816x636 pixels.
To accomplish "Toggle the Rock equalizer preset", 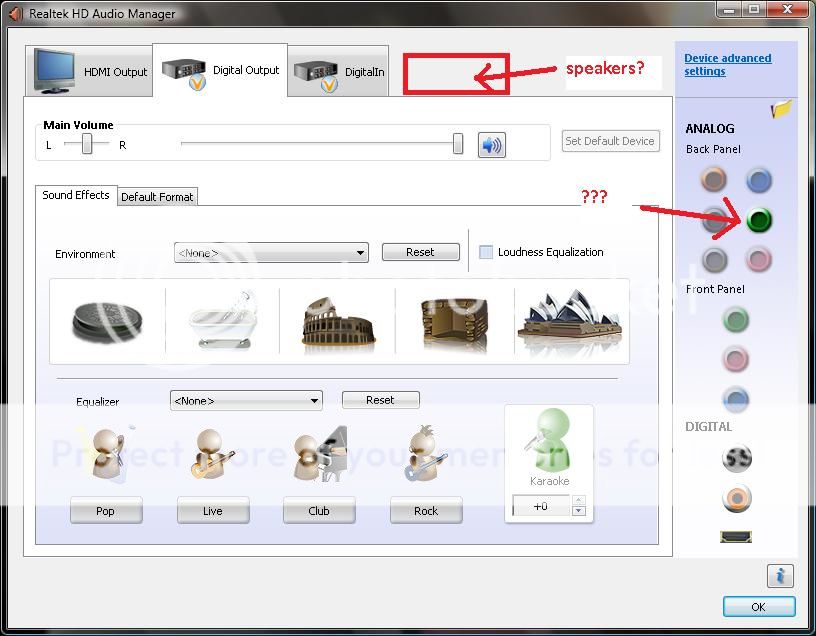I will (426, 511).
